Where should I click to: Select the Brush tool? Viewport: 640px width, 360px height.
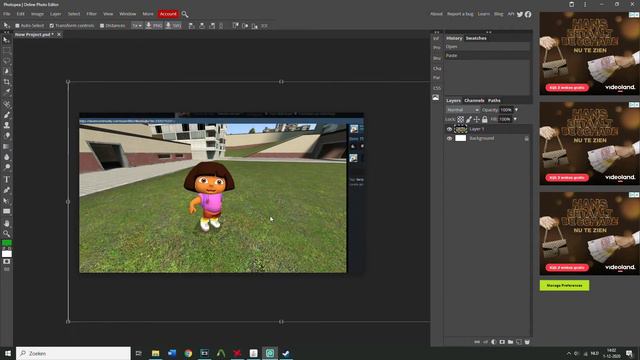[x=7, y=115]
